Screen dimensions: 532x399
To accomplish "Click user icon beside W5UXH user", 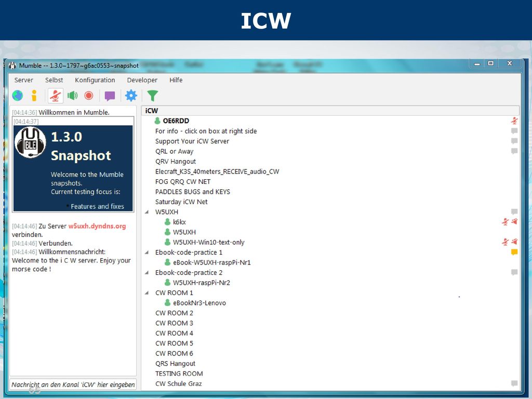I will tap(167, 232).
